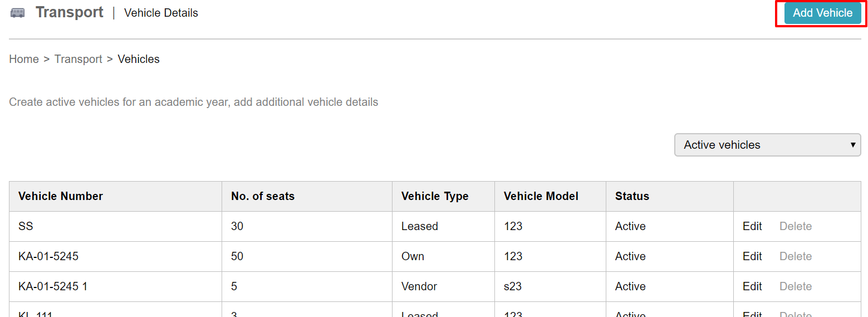Click the Status column header
868x317 pixels.
coord(670,196)
